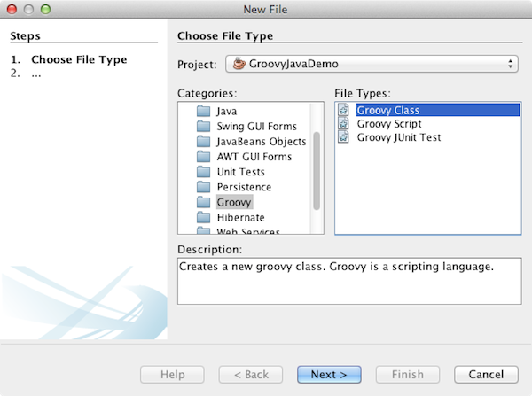Select AWT GUI Forms category
The height and width of the screenshot is (396, 532).
254,157
